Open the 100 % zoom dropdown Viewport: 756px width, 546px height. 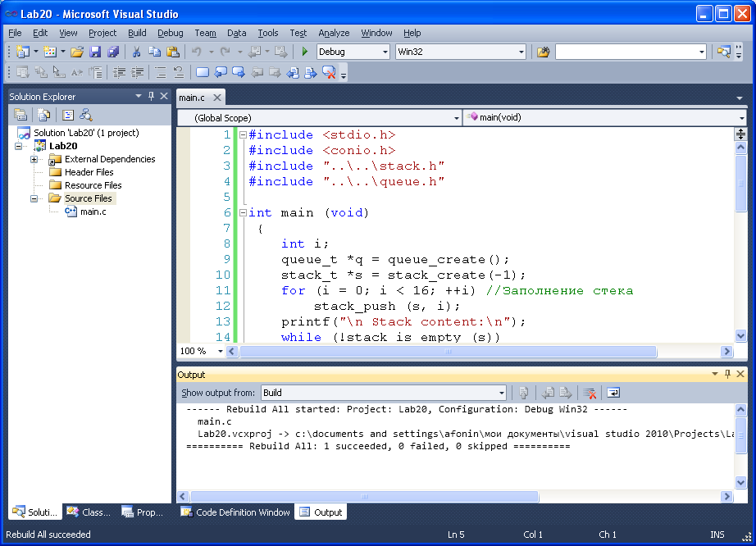pyautogui.click(x=221, y=352)
